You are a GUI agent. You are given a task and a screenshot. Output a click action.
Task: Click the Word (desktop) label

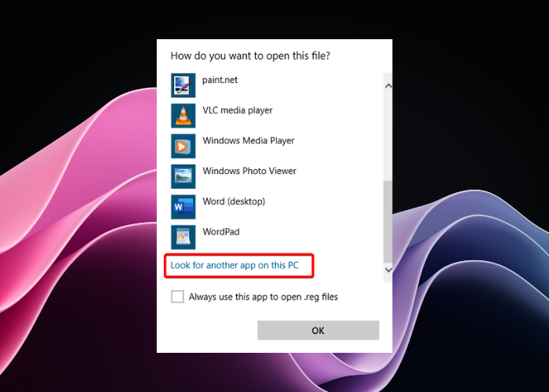point(234,201)
